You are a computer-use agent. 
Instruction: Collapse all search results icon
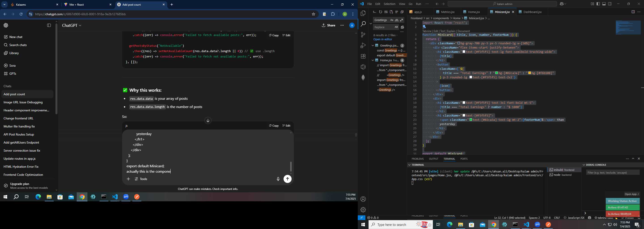(402, 12)
